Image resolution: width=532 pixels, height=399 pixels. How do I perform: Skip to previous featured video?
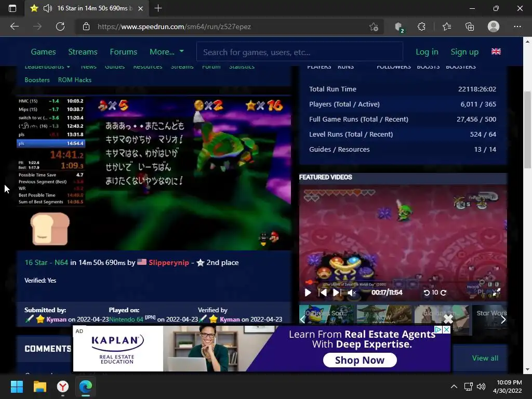323,292
